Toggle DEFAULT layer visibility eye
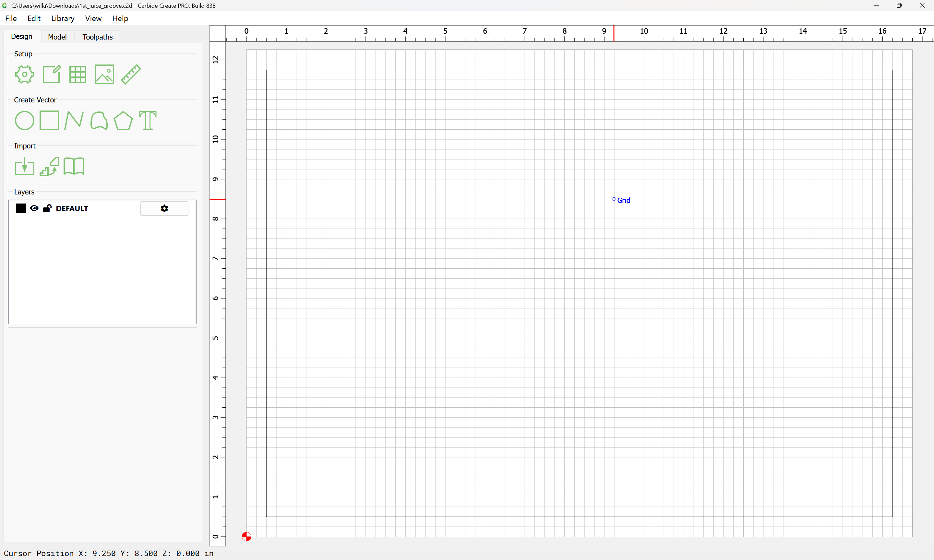Screen dimensions: 934x560 pyautogui.click(x=34, y=208)
